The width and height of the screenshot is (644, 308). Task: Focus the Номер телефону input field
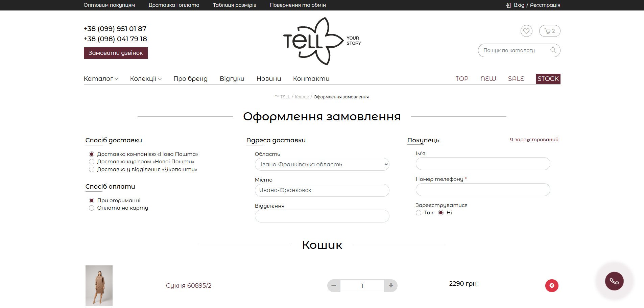coord(483,190)
